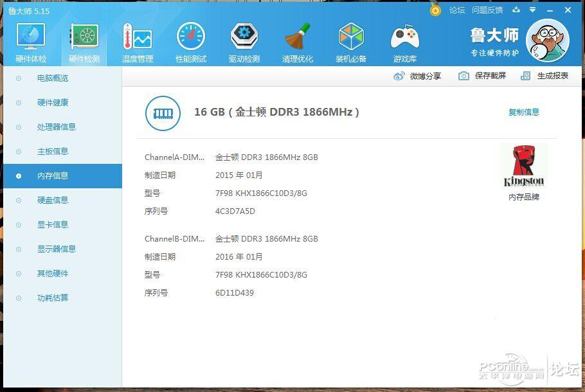585x392 pixels.
Task: Click the serial number 6D11D439
Action: point(234,293)
